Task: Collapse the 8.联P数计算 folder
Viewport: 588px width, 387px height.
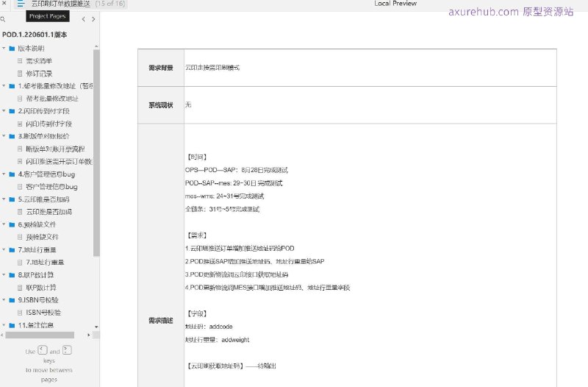Action: point(4,274)
